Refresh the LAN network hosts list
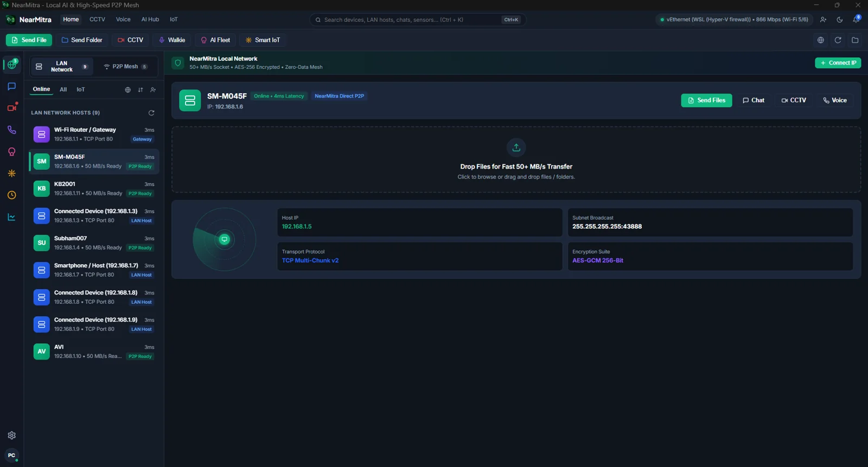Screen dimensions: 868x467 coord(151,113)
